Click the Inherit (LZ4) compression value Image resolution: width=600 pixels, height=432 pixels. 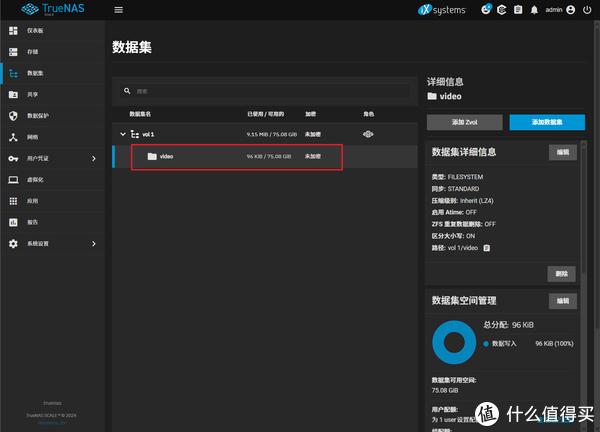point(477,201)
